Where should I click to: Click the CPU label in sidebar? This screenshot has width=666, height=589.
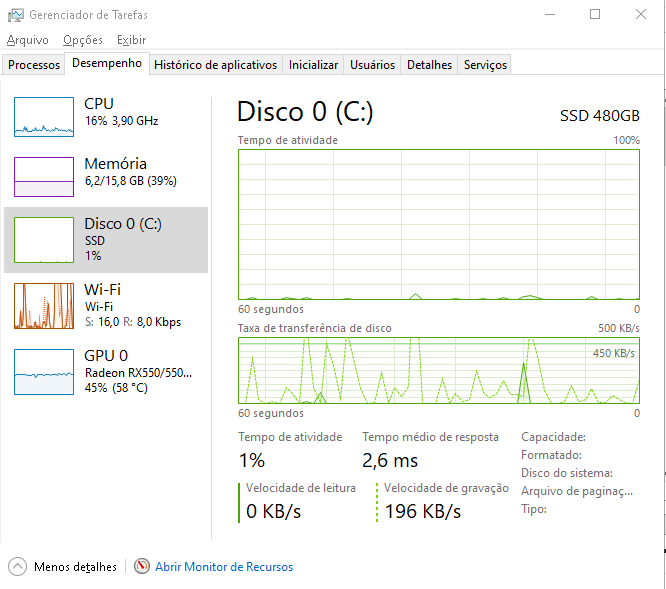click(99, 104)
